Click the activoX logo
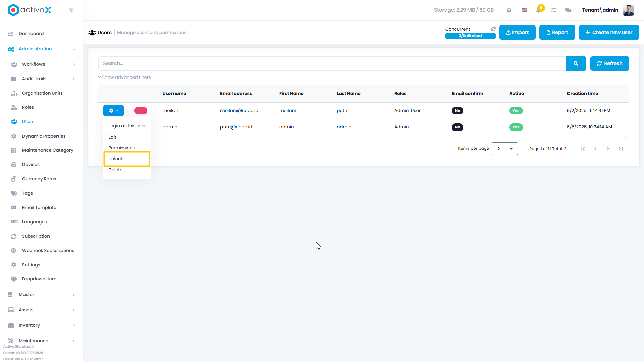Screen dimensions: 644x362 tap(30, 10)
